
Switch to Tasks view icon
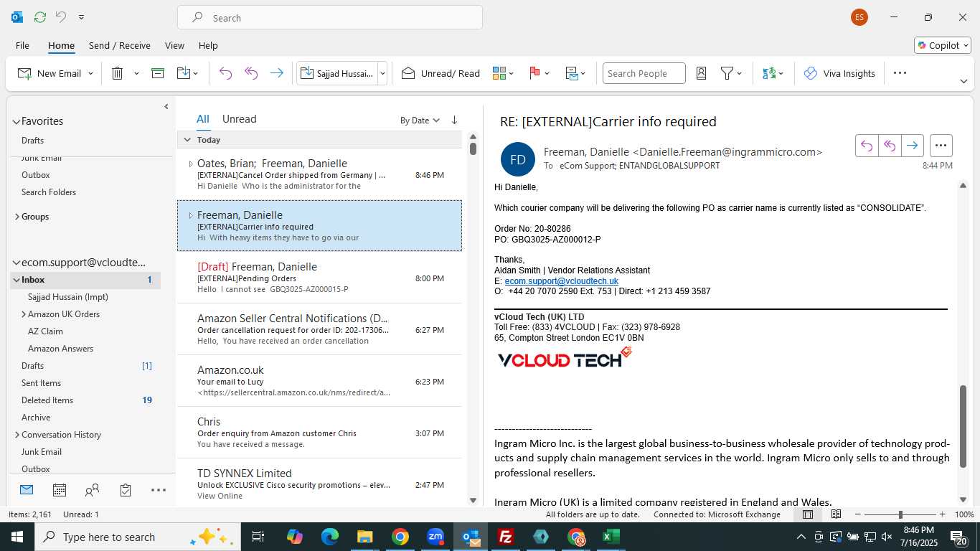tap(126, 490)
